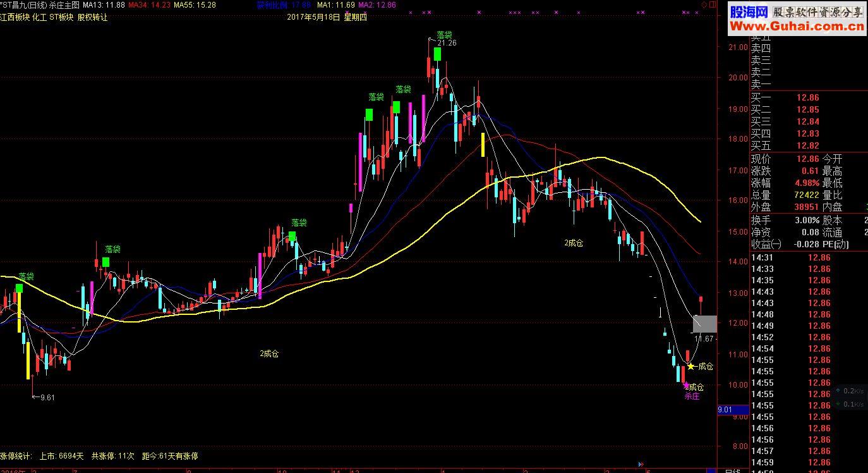This screenshot has width=868, height=473.
Task: Click the 买五 bid price 12.82
Action: click(x=807, y=146)
